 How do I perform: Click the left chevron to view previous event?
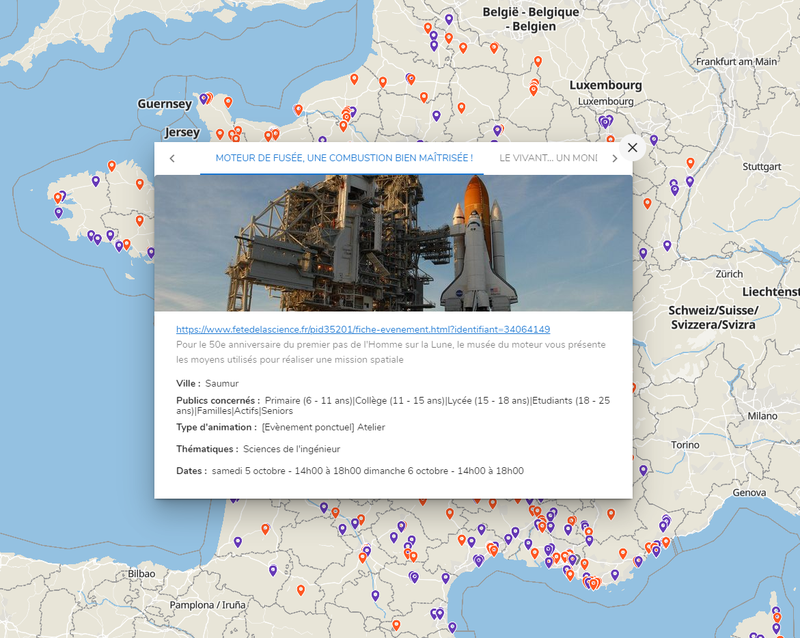coord(171,157)
